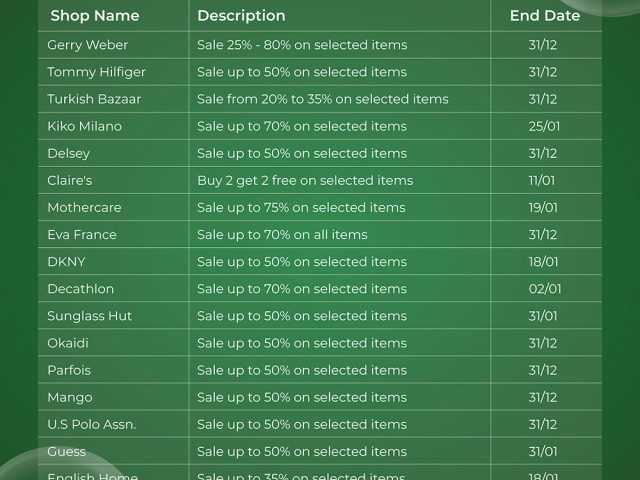Open the U.S Polo Assn. shop entry
640x480 pixels.
[x=91, y=423]
